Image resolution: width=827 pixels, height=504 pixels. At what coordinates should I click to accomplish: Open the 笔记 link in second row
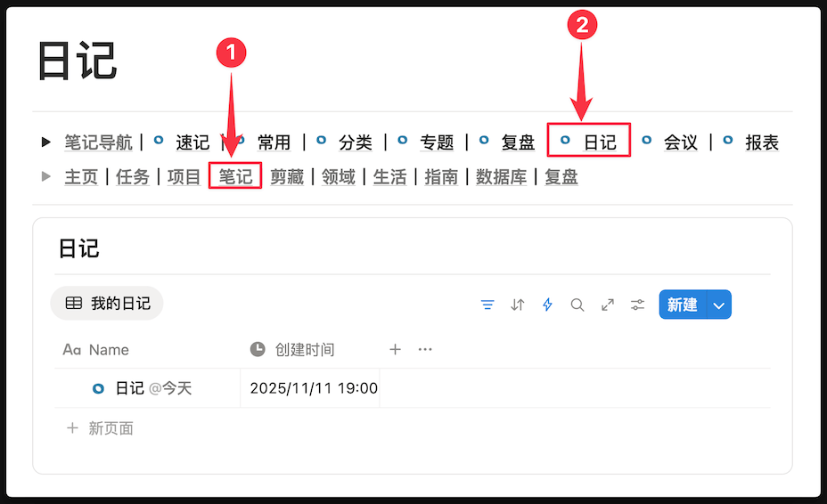pyautogui.click(x=235, y=176)
